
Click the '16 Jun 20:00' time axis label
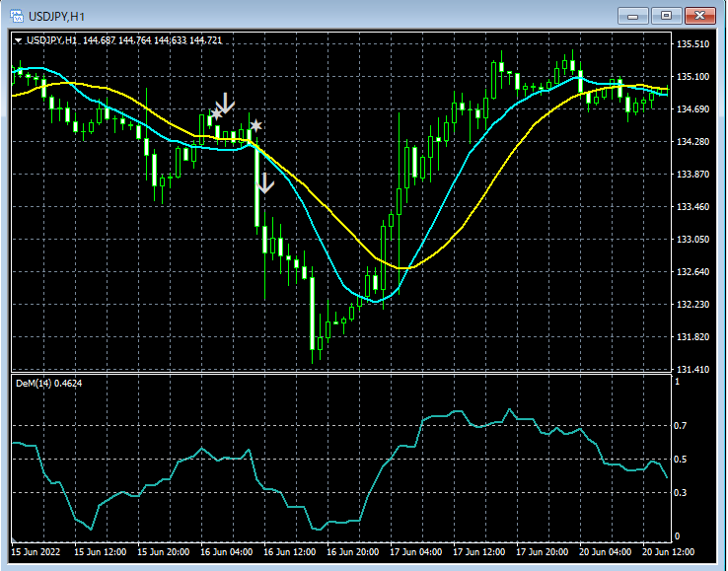click(x=353, y=552)
